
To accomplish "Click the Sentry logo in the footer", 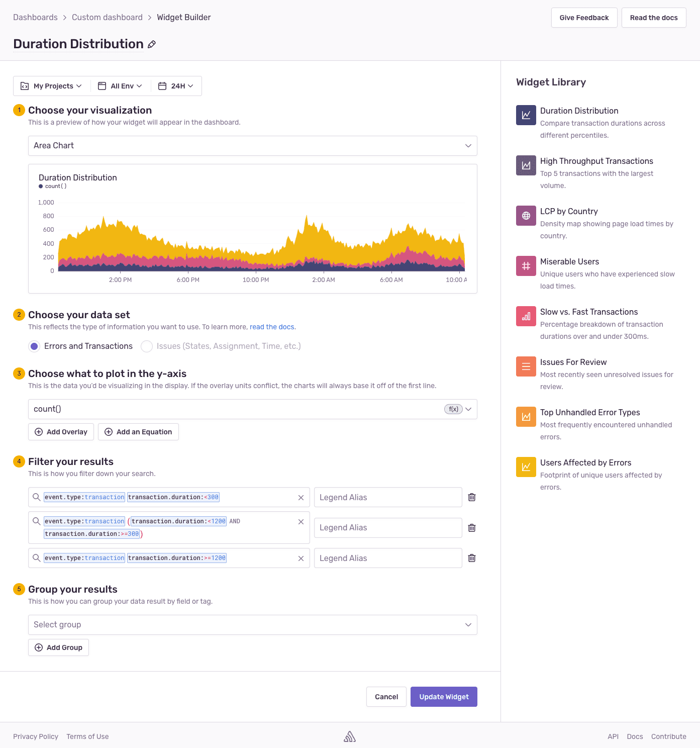I will [x=350, y=736].
